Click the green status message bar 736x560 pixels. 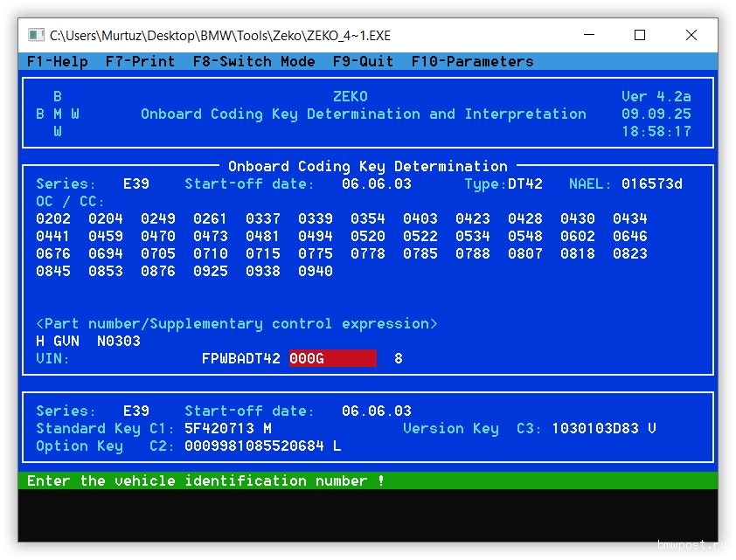[x=367, y=480]
